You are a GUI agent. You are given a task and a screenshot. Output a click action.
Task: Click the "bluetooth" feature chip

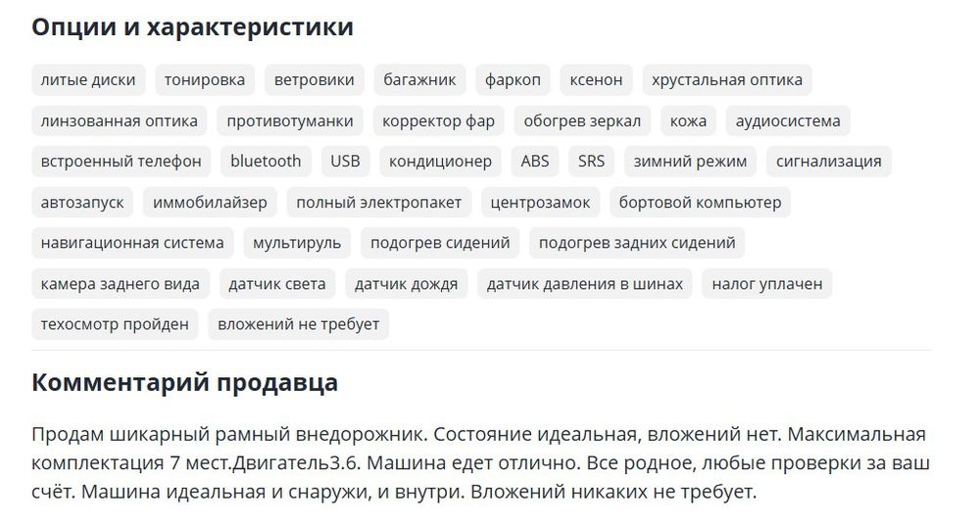click(x=266, y=162)
